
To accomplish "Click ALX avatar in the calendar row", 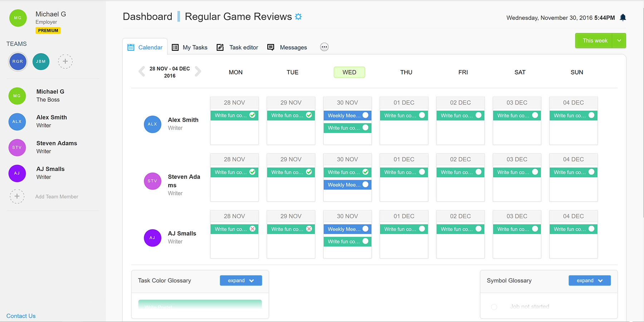I will 152,124.
